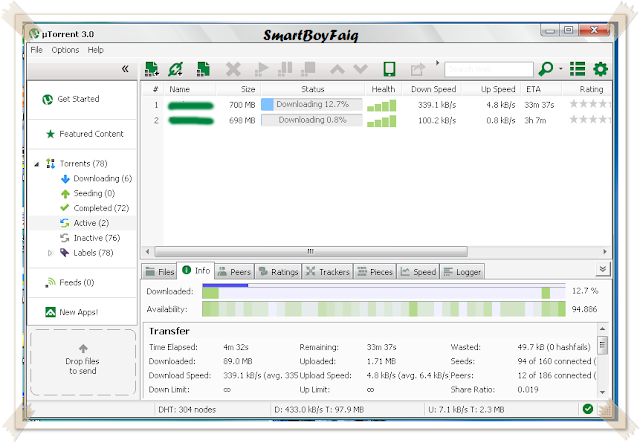Open New Apps! in sidebar

72,312
